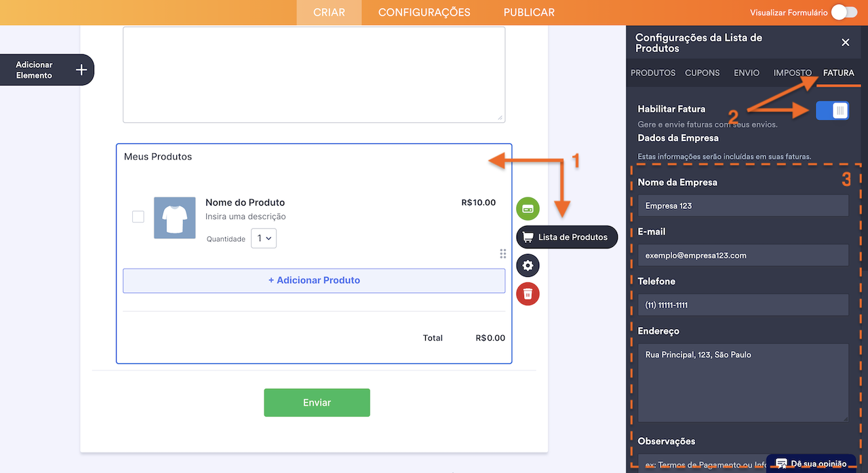Image resolution: width=868 pixels, height=473 pixels.
Task: Open the product list settings gear icon
Action: click(528, 265)
